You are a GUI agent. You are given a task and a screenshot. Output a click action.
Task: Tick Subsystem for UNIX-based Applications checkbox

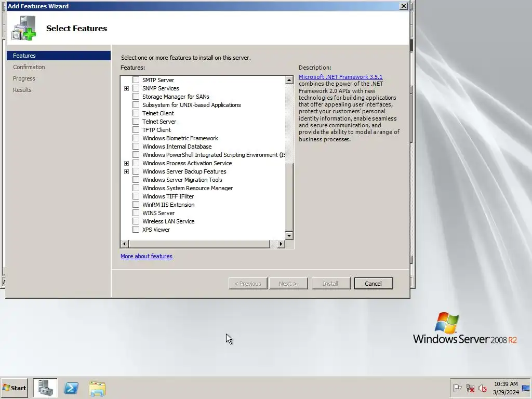point(136,105)
